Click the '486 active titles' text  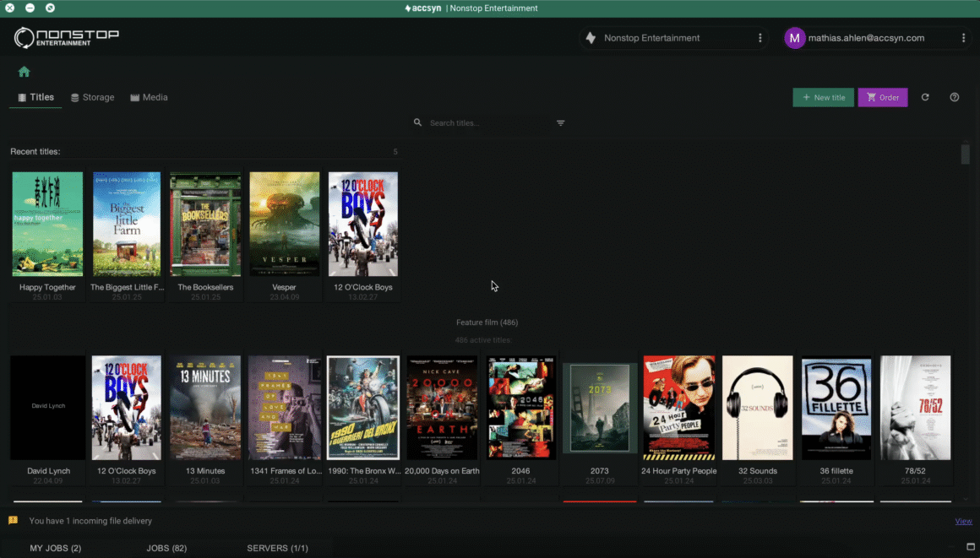coord(483,340)
